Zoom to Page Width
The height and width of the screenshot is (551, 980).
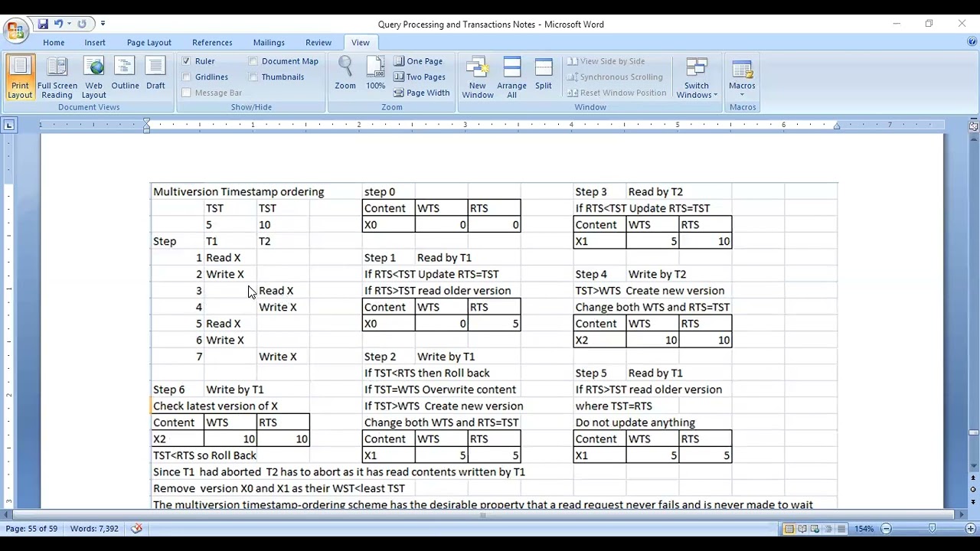click(422, 93)
